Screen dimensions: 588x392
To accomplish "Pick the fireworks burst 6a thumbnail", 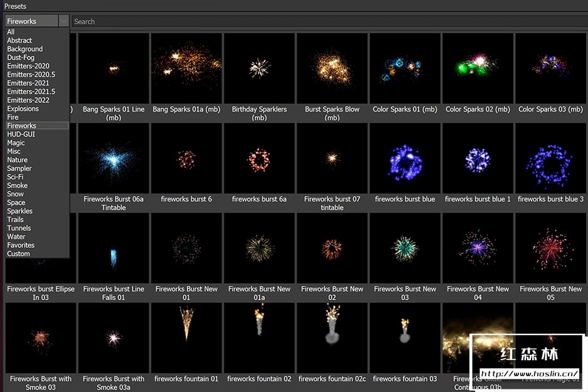I will (259, 158).
